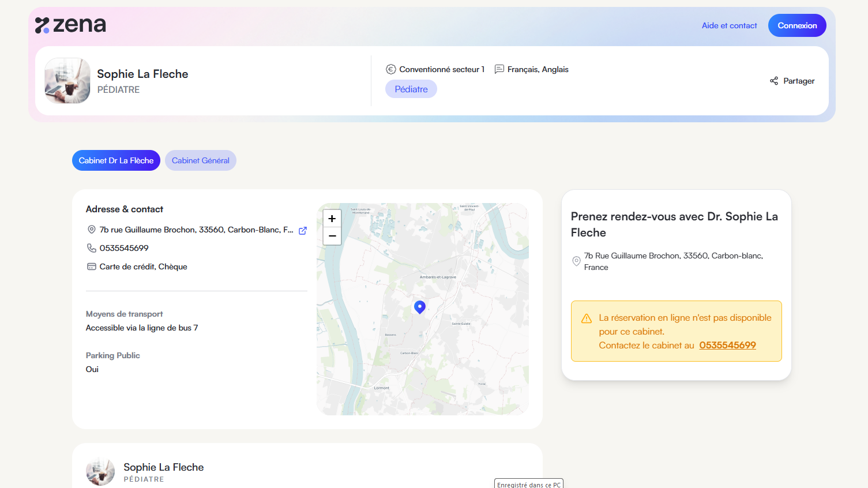Click Sophie La Fleche header profile photo

pyautogui.click(x=67, y=81)
